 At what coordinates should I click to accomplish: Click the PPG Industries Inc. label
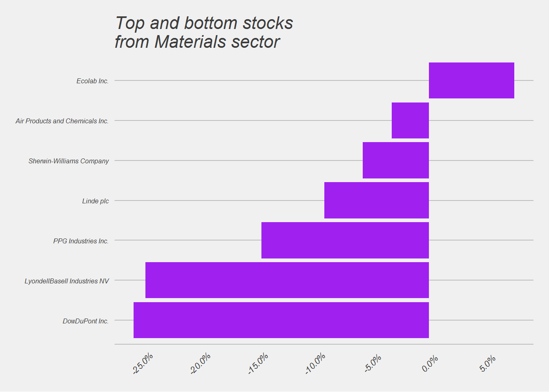point(81,241)
